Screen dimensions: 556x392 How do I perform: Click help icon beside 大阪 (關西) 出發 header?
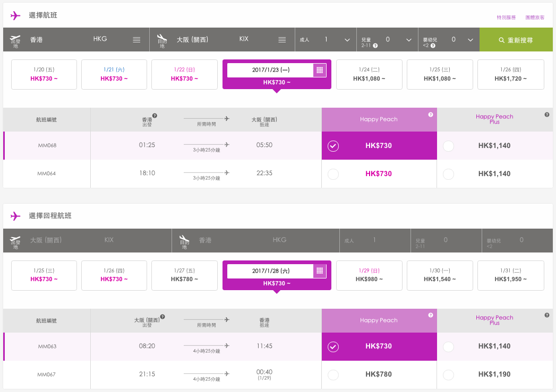[x=162, y=317]
